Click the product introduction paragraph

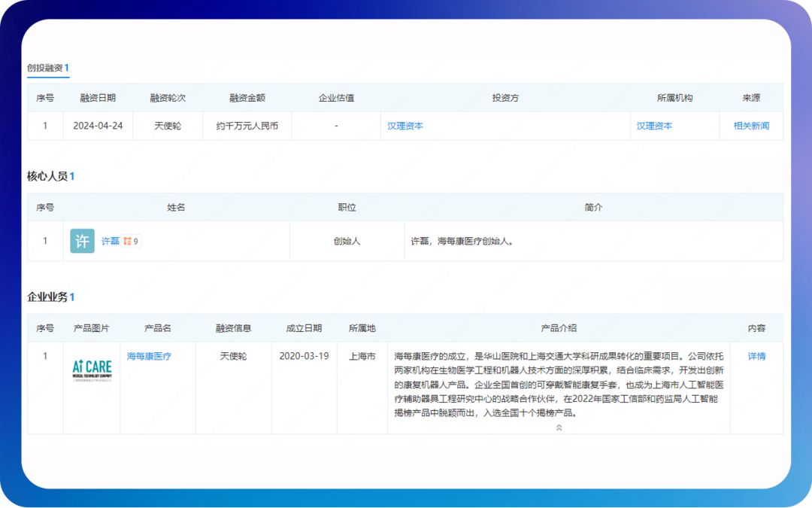(559, 385)
